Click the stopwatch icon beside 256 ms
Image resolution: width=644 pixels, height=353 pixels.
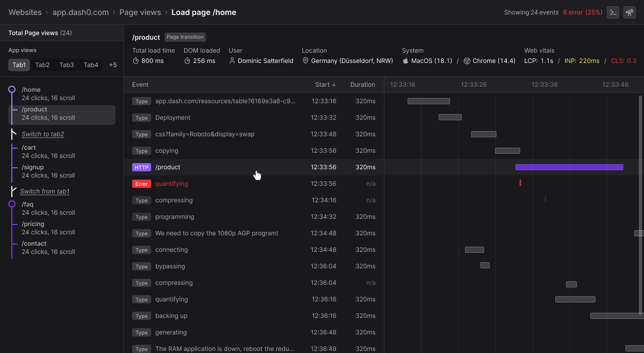tap(187, 61)
